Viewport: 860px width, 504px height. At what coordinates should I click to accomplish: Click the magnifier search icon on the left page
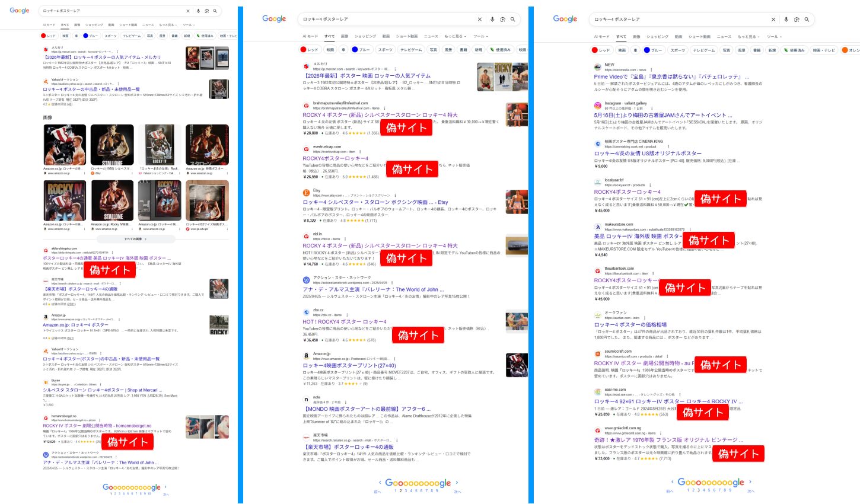pyautogui.click(x=215, y=11)
